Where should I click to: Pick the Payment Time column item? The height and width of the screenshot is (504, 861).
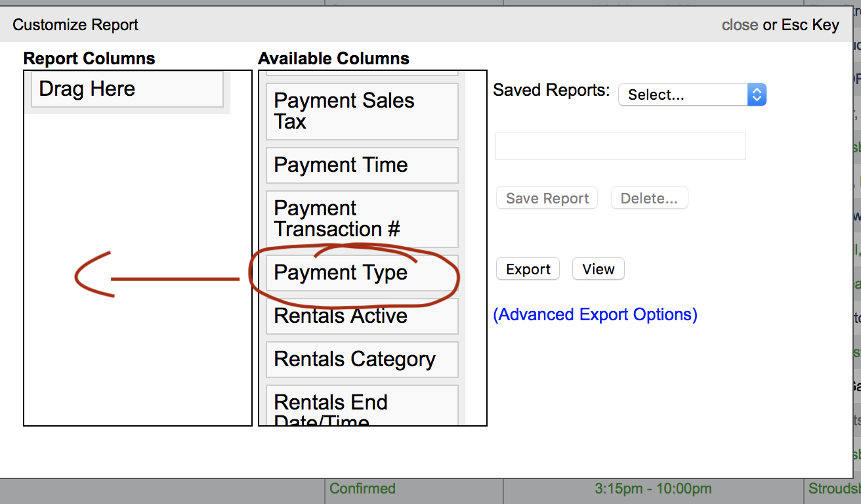pyautogui.click(x=362, y=165)
